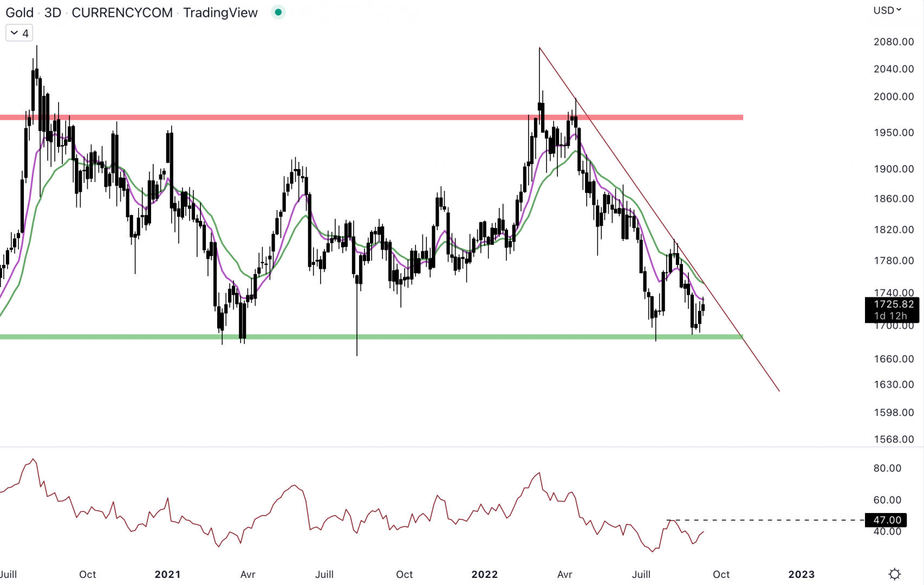Click the red horizontal resistance zone
Image resolution: width=924 pixels, height=585 pixels.
coord(372,117)
